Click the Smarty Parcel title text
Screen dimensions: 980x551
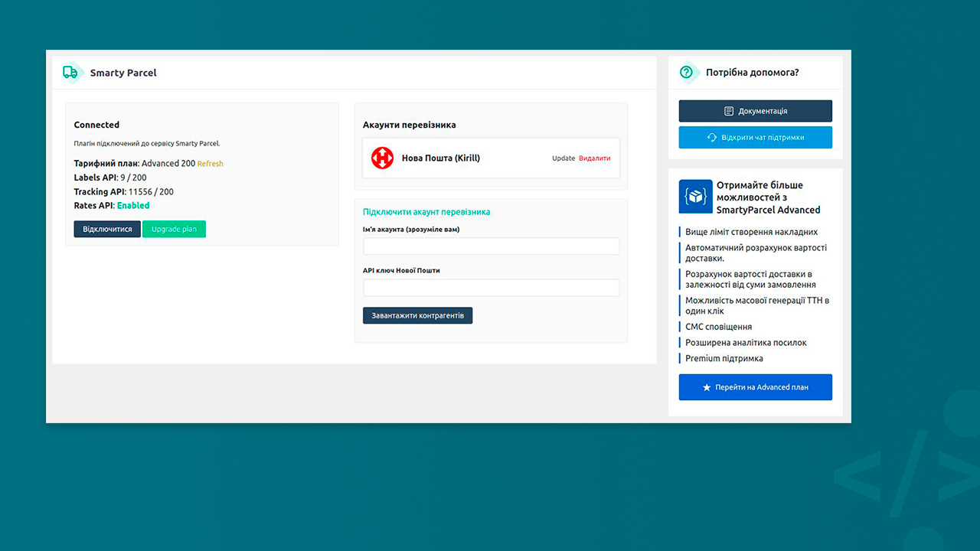click(123, 73)
